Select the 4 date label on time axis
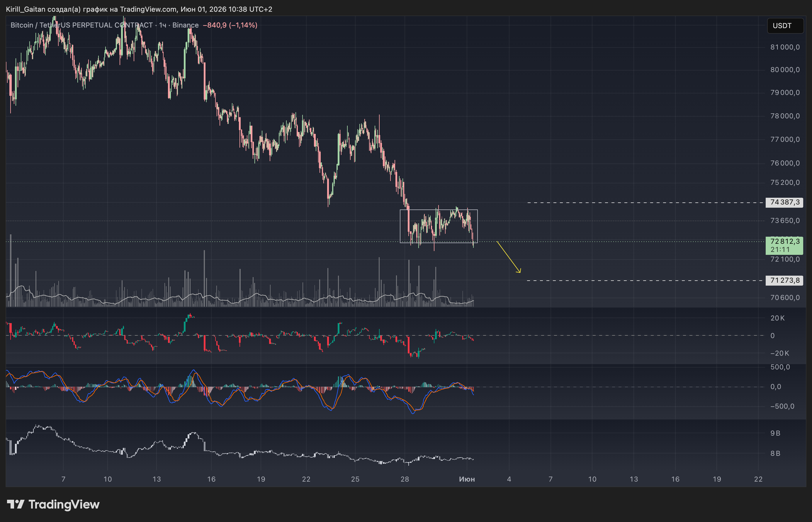 pos(509,479)
